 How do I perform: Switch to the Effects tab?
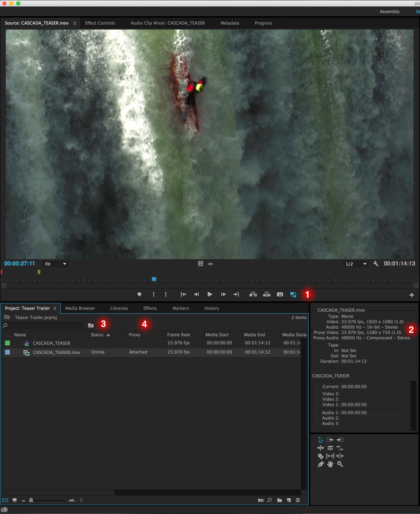point(150,308)
